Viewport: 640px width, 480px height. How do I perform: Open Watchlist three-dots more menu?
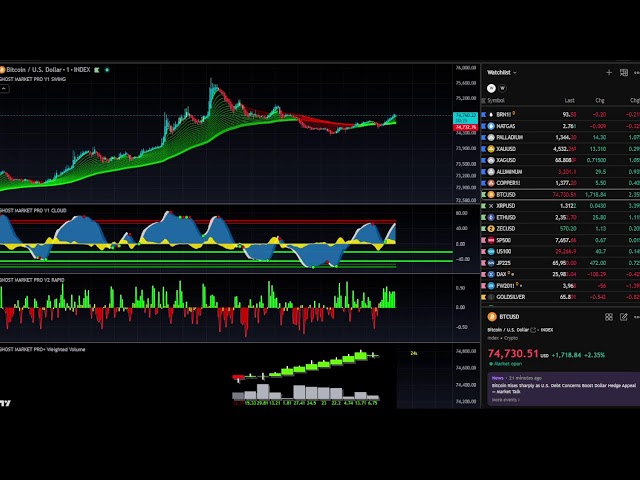[x=637, y=73]
